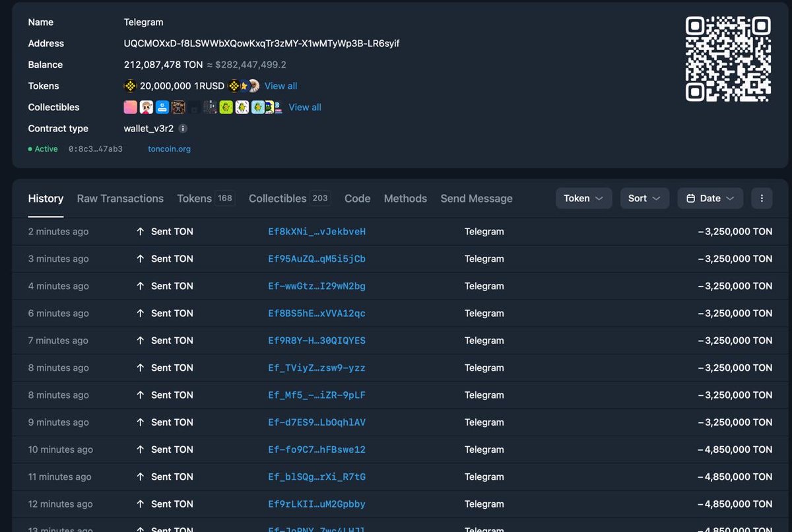Open the Send Message tab
Image resolution: width=792 pixels, height=532 pixels.
(x=477, y=198)
